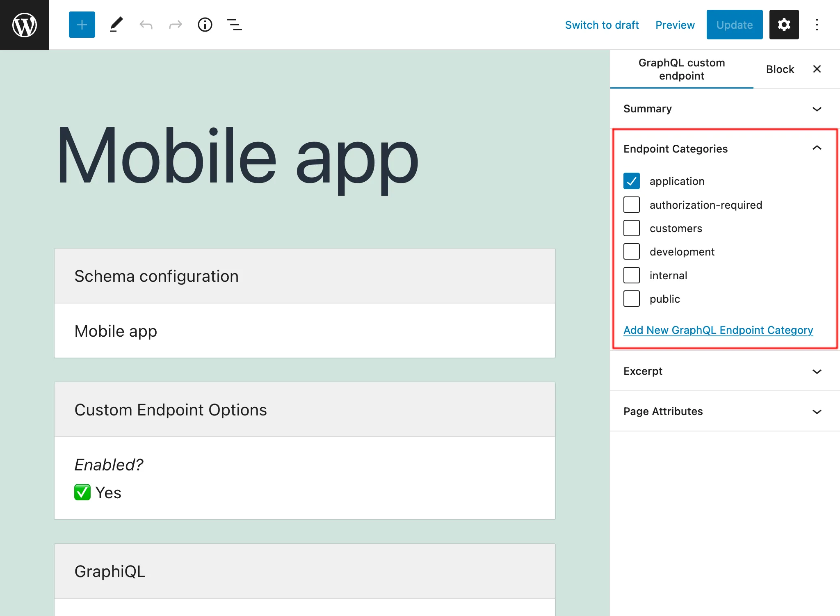Click the Redo arrow icon
Viewport: 840px width, 616px height.
pyautogui.click(x=175, y=25)
